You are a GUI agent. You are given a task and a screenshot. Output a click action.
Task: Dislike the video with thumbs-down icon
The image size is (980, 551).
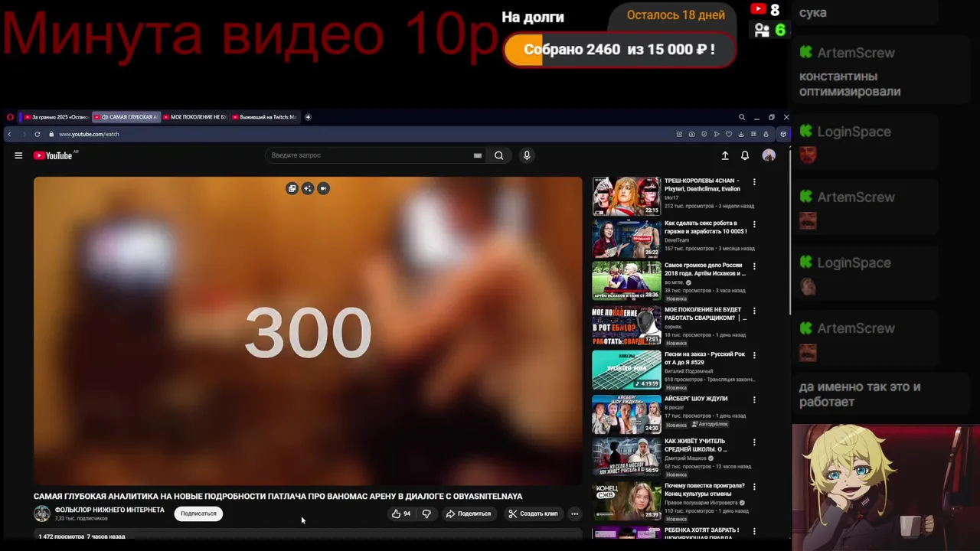point(426,514)
